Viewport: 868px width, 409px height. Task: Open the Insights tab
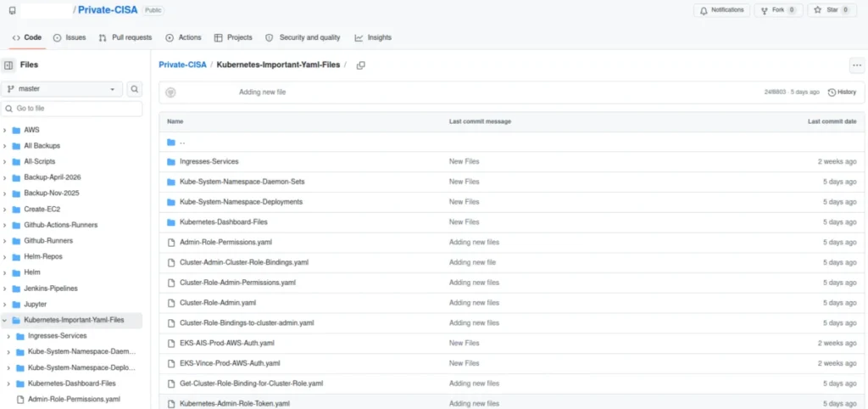pos(373,37)
